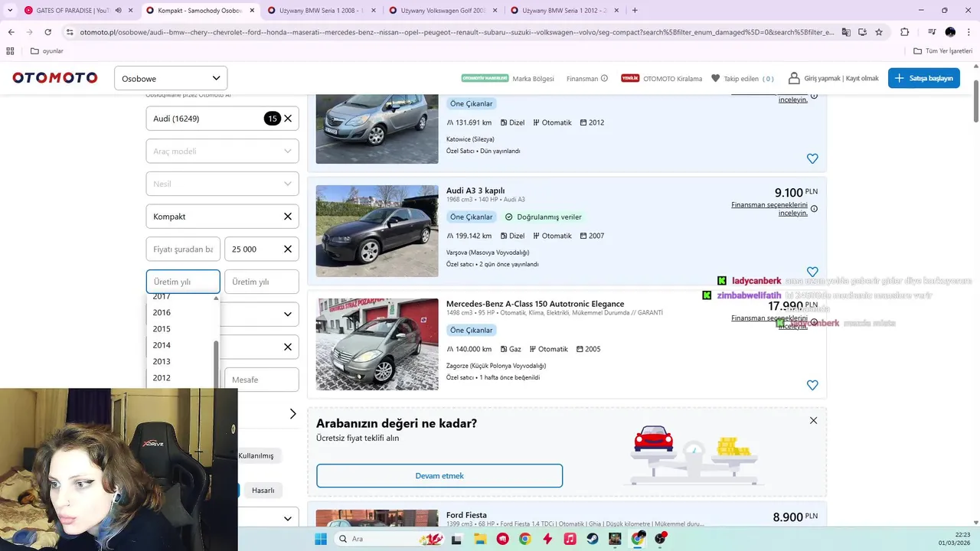Open the apps grid icon in bookmarks bar
The height and width of the screenshot is (551, 980).
pyautogui.click(x=10, y=51)
